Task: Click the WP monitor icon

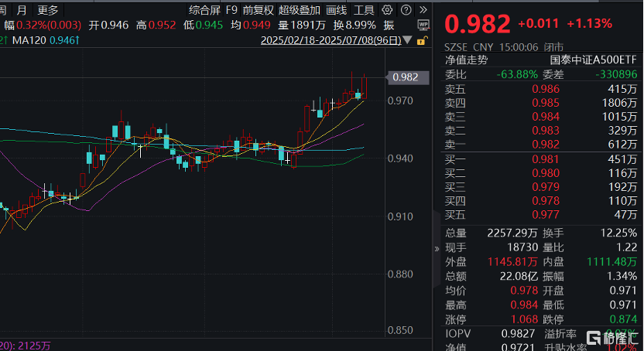Action: click(x=423, y=25)
